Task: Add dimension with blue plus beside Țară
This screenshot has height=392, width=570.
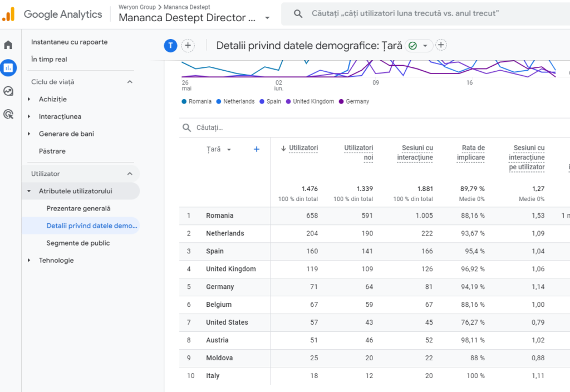Action: tap(257, 149)
